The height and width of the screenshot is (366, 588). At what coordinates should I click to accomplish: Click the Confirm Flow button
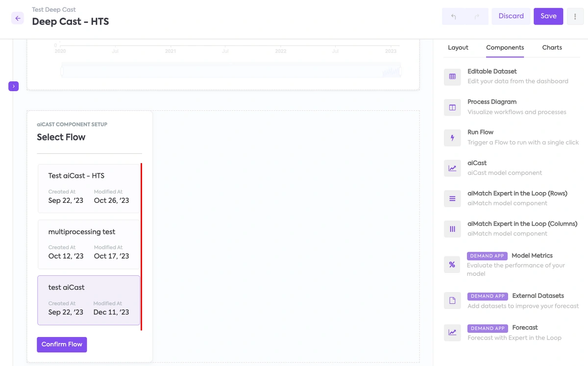pyautogui.click(x=62, y=344)
